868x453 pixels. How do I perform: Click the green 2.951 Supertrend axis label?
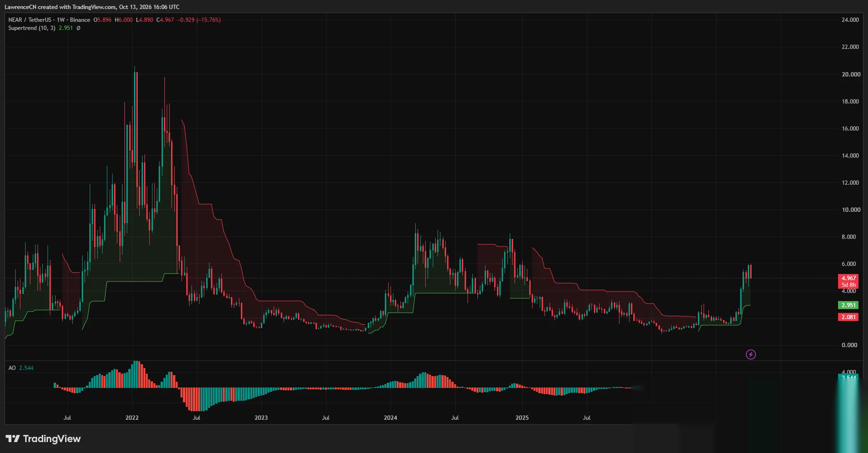849,305
